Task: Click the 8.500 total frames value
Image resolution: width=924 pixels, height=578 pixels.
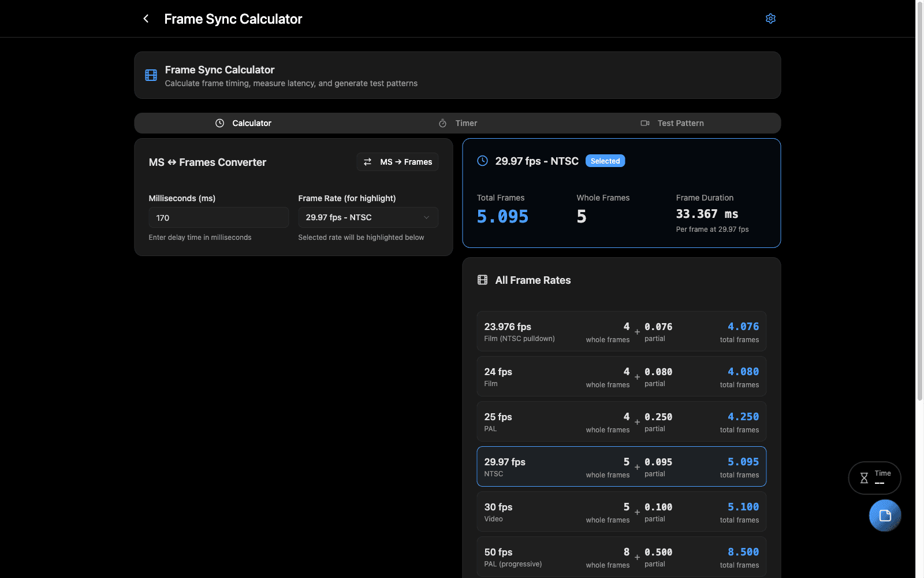Action: pos(743,552)
